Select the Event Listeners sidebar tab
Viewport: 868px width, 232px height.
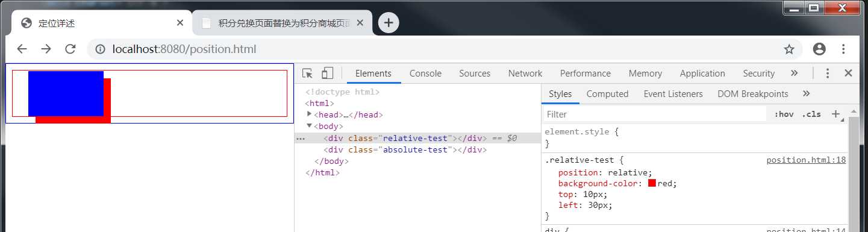click(x=673, y=94)
